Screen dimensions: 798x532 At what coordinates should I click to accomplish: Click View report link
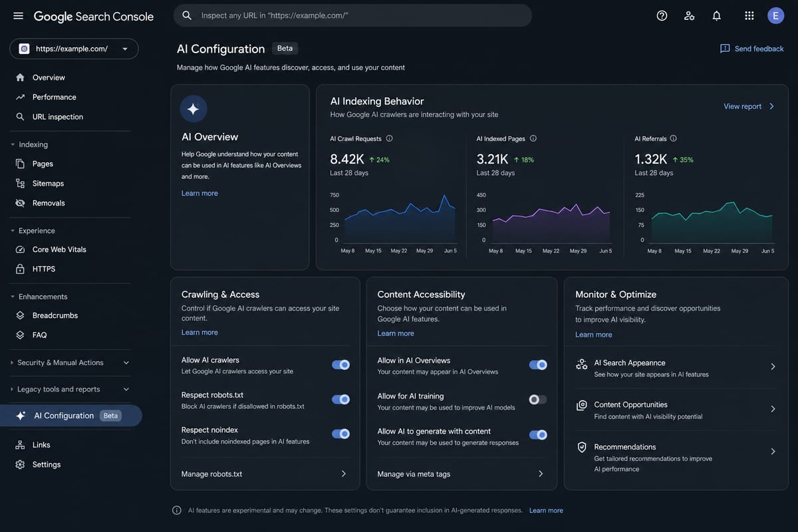(x=743, y=106)
